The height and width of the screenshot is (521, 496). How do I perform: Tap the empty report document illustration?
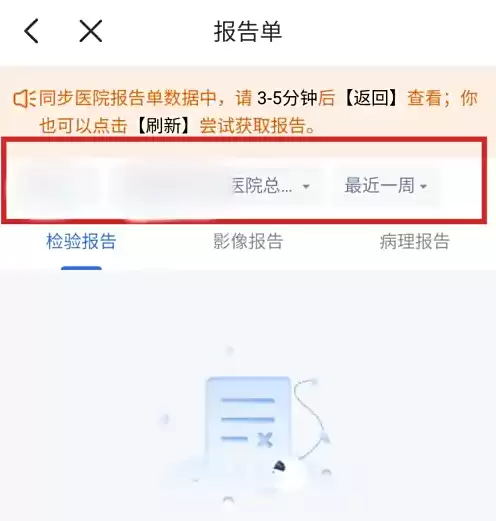(x=248, y=422)
